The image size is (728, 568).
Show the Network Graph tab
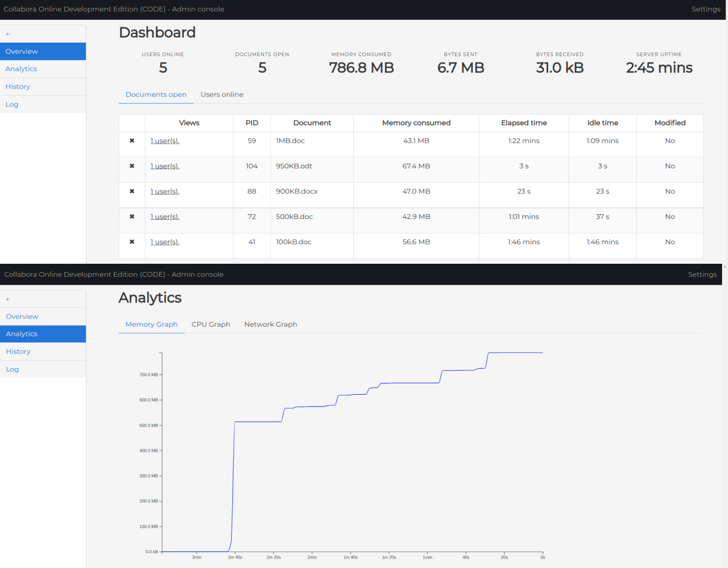[270, 324]
